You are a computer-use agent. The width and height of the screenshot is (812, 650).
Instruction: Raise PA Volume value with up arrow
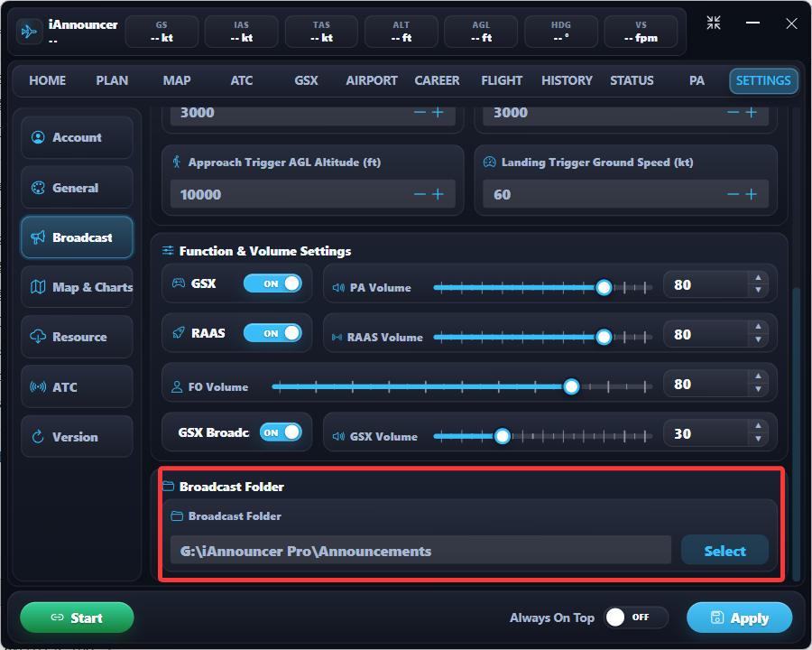[x=758, y=277]
